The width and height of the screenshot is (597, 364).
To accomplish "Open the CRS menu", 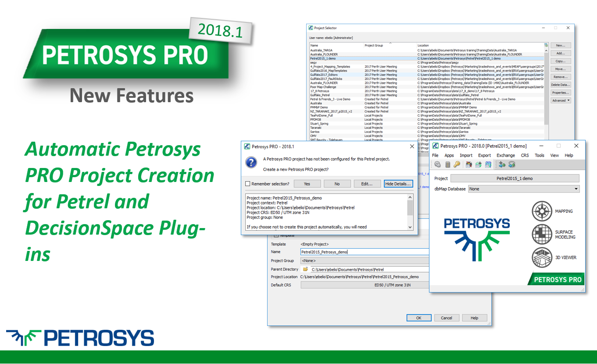I will pyautogui.click(x=525, y=155).
